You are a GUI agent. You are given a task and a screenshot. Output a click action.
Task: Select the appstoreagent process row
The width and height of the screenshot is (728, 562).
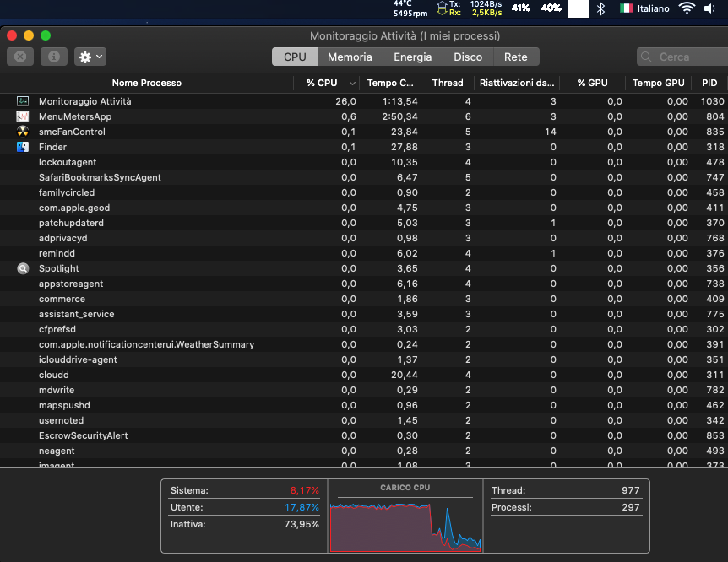click(364, 284)
